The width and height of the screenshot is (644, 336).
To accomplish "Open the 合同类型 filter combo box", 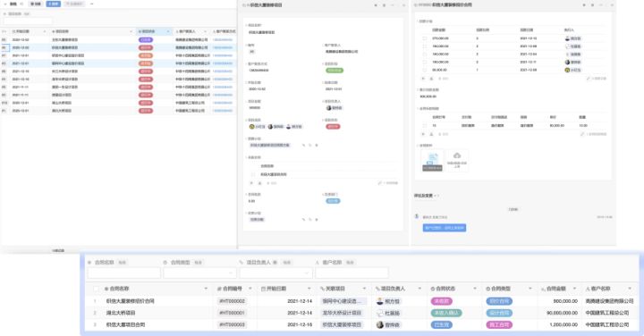I will [x=199, y=273].
